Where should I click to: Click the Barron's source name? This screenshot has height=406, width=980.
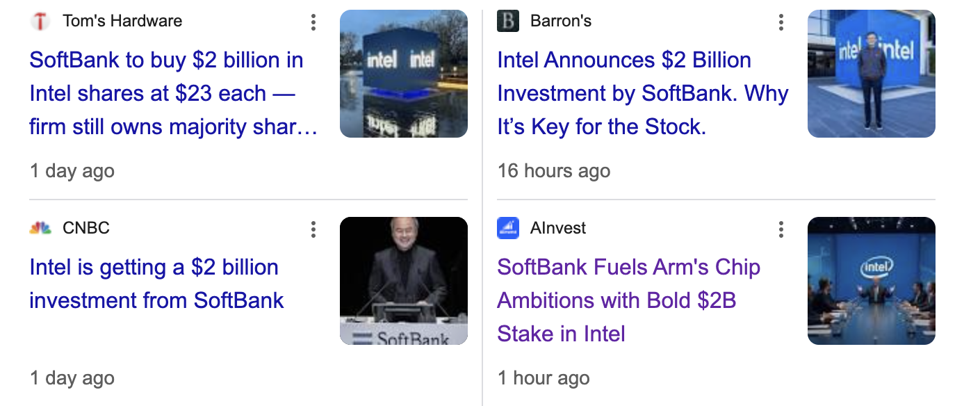560,21
